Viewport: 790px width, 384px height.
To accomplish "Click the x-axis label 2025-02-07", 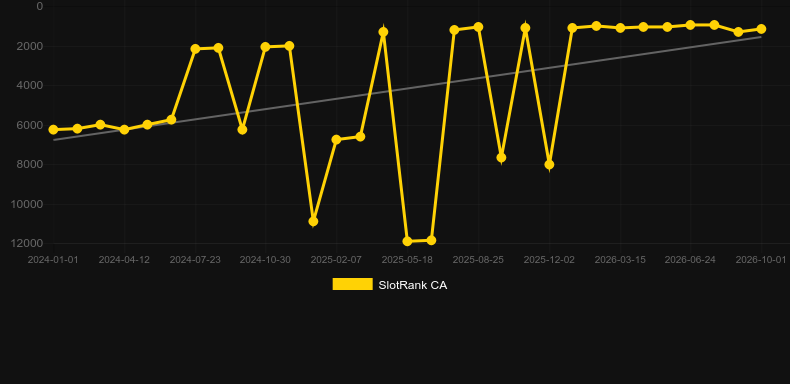I will 337,260.
